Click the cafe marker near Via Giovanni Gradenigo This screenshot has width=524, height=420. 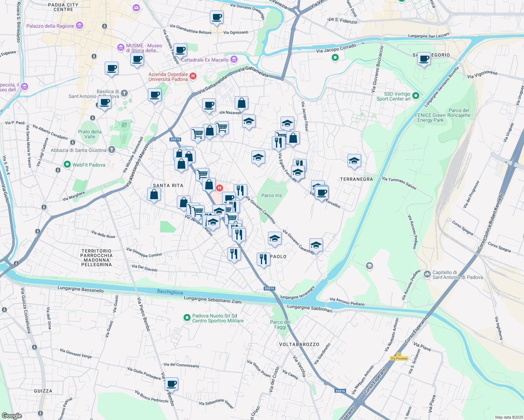(217, 17)
